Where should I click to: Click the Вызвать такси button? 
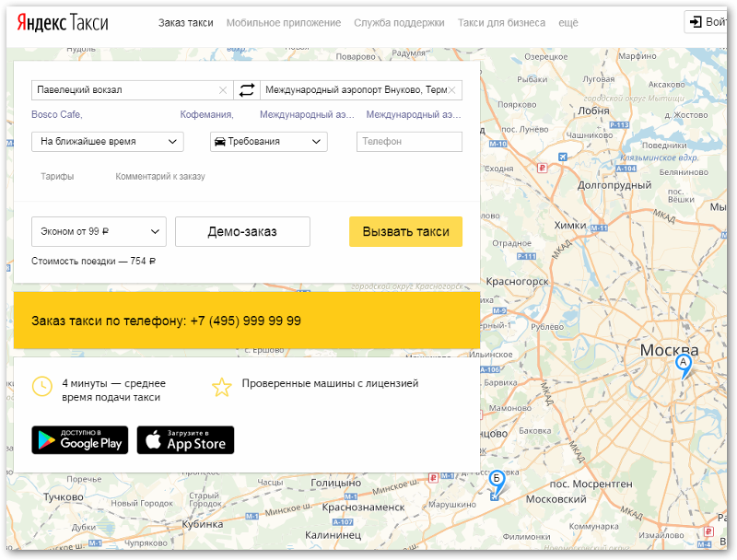[x=405, y=231]
